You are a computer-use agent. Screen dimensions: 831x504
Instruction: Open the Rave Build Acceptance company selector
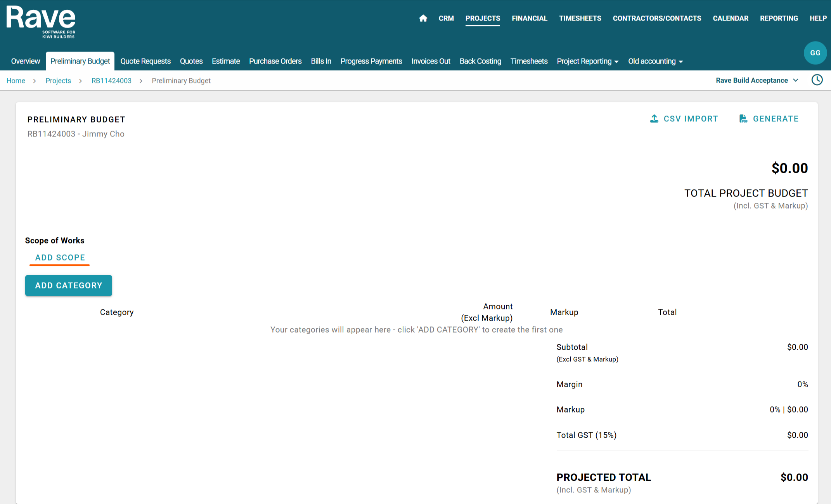click(x=757, y=80)
